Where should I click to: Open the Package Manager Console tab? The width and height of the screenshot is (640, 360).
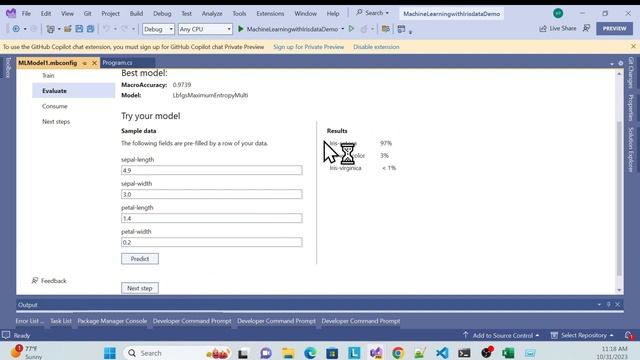tap(112, 321)
